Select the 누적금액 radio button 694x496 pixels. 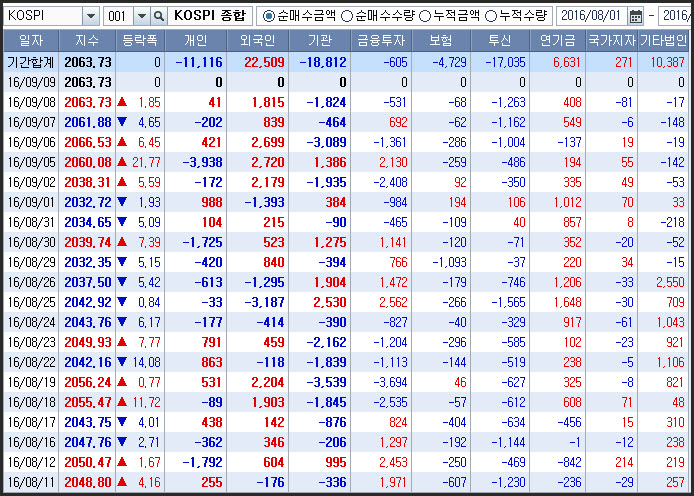pos(425,16)
